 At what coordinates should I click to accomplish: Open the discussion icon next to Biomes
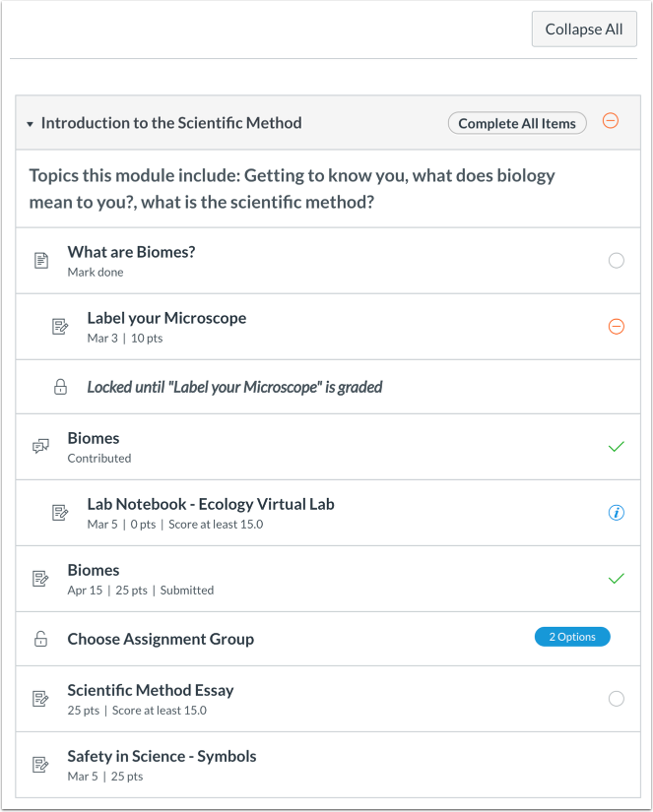click(39, 445)
